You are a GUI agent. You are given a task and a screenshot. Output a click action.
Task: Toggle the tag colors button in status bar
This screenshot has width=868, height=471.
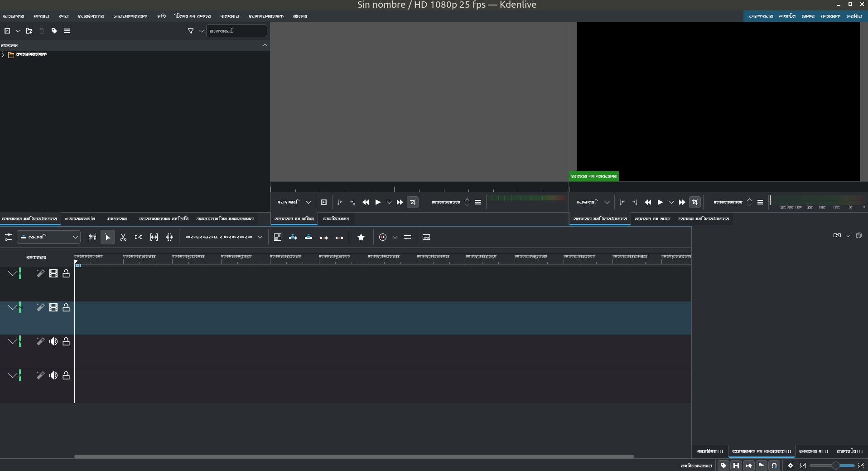723,466
